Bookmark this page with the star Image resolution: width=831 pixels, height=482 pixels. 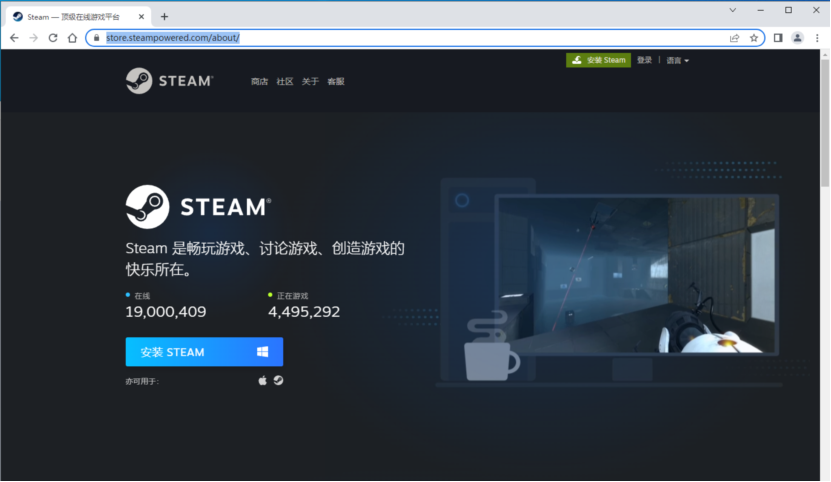754,38
